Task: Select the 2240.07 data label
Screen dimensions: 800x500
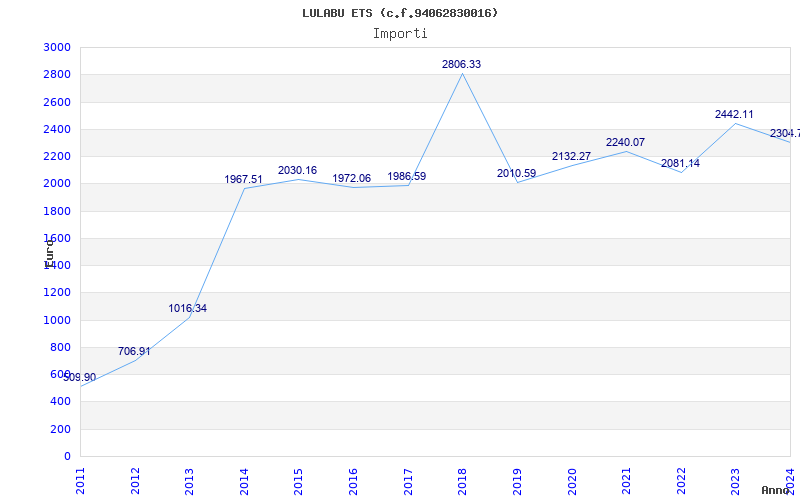Action: click(626, 143)
